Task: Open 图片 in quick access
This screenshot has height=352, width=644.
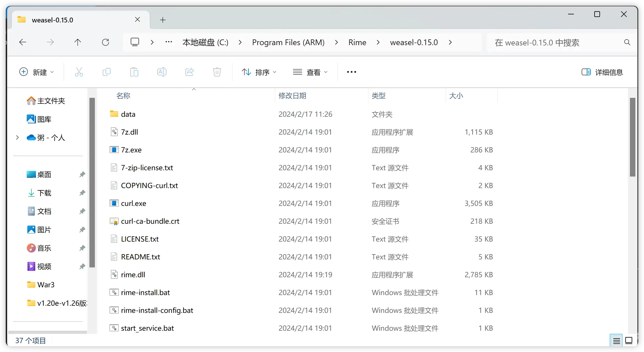Action: pyautogui.click(x=39, y=229)
